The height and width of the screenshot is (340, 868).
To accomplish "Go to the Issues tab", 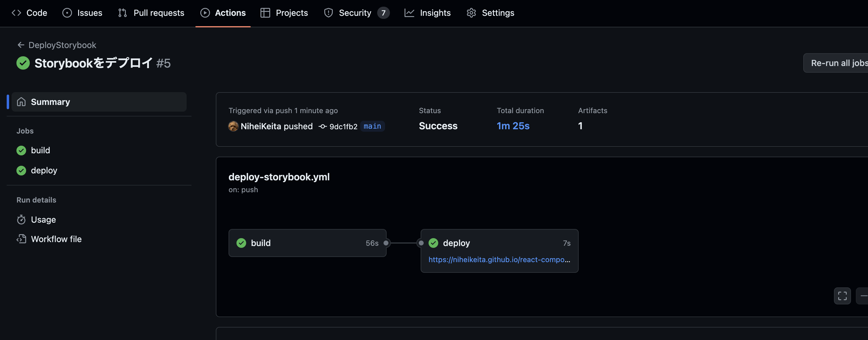I will click(x=82, y=13).
